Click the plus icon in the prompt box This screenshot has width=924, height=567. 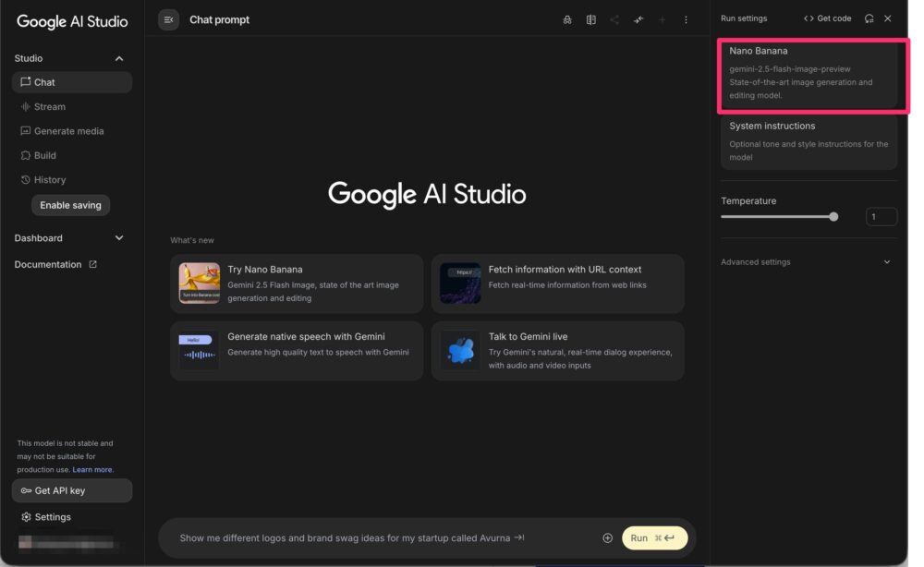pos(607,537)
